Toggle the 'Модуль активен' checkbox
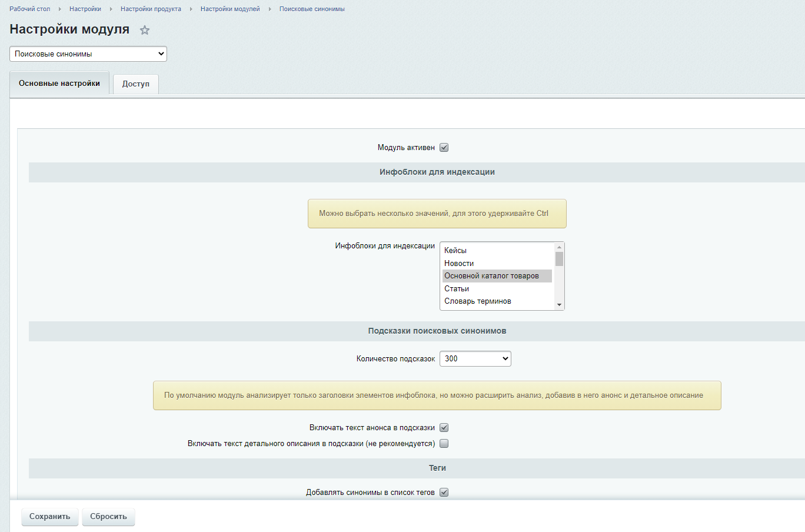This screenshot has height=532, width=805. 444,148
